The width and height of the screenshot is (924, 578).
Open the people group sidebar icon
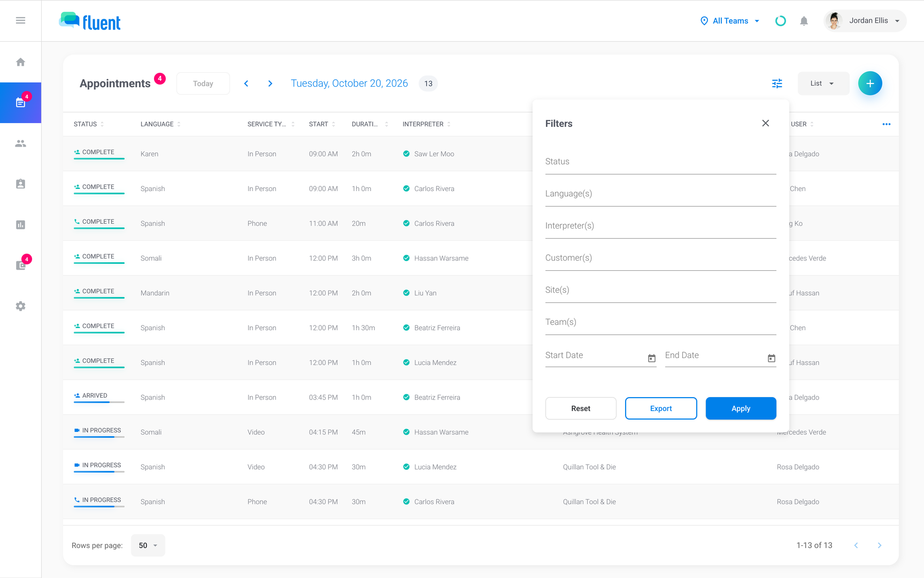coord(20,143)
